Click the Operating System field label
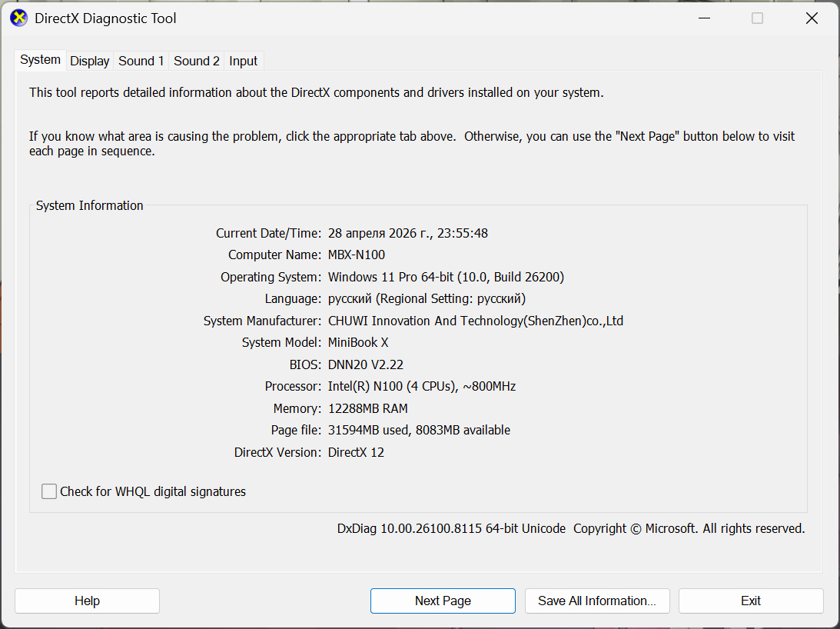This screenshot has width=840, height=629. click(271, 277)
